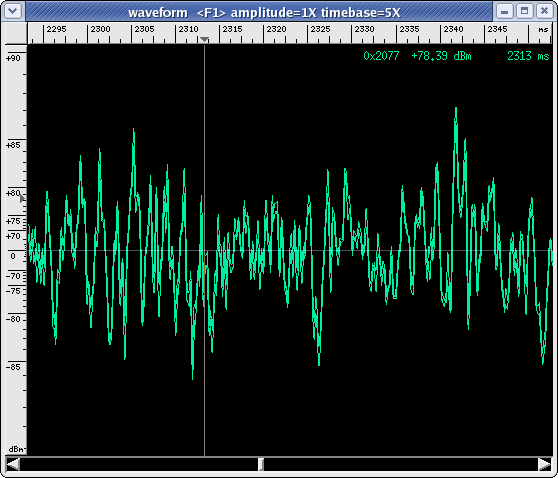Click the dBm unit label on amplitude axis
The height and width of the screenshot is (478, 558).
click(17, 449)
